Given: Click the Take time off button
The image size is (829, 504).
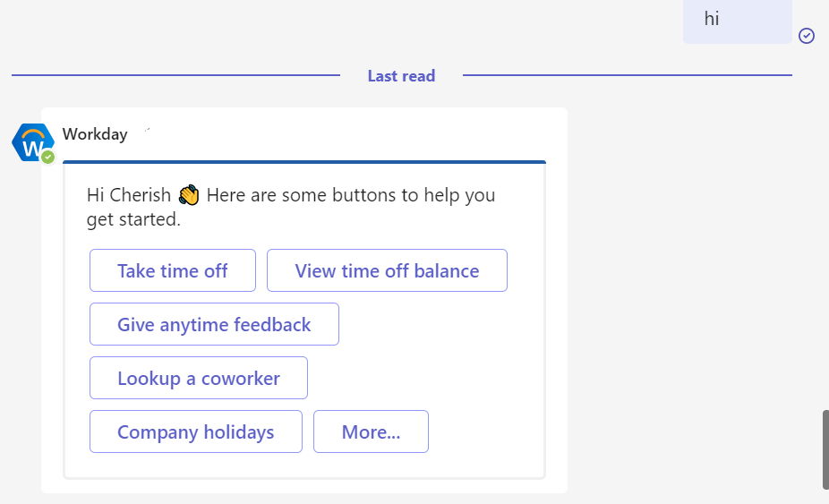Looking at the screenshot, I should (173, 270).
